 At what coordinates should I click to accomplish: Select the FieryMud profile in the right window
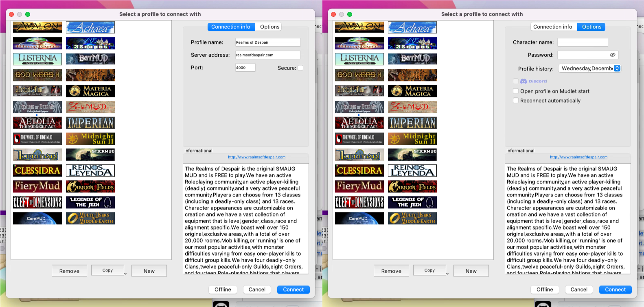[359, 186]
